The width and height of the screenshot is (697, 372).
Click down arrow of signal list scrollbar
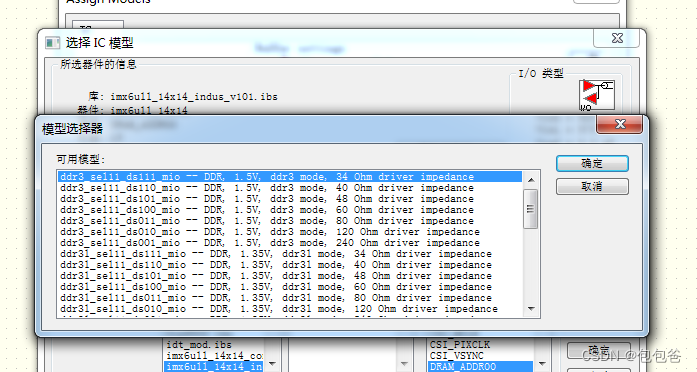542,364
